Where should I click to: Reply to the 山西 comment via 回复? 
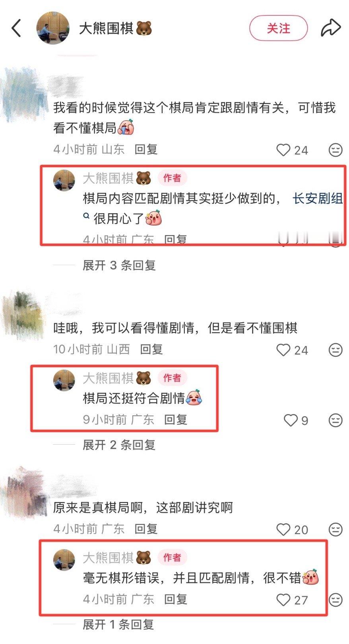(x=151, y=349)
